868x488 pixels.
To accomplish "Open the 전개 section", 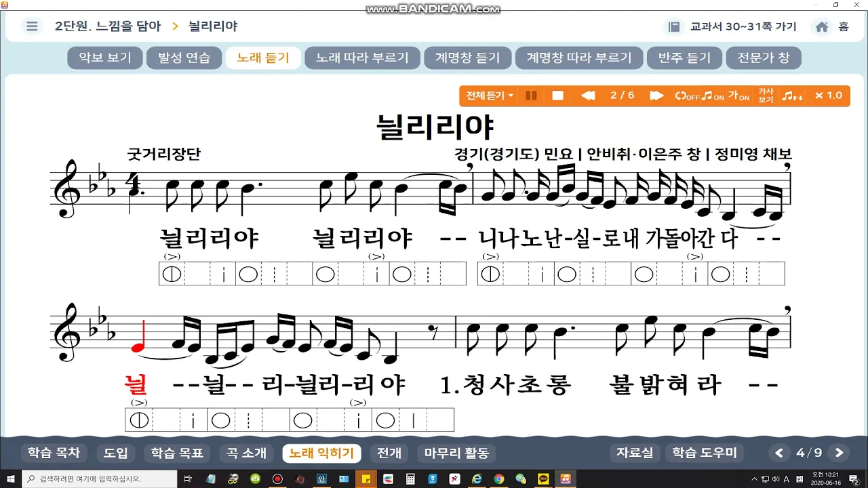I will [389, 453].
